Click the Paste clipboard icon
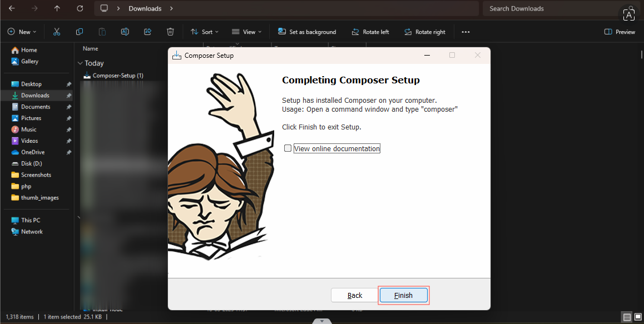 pos(102,32)
